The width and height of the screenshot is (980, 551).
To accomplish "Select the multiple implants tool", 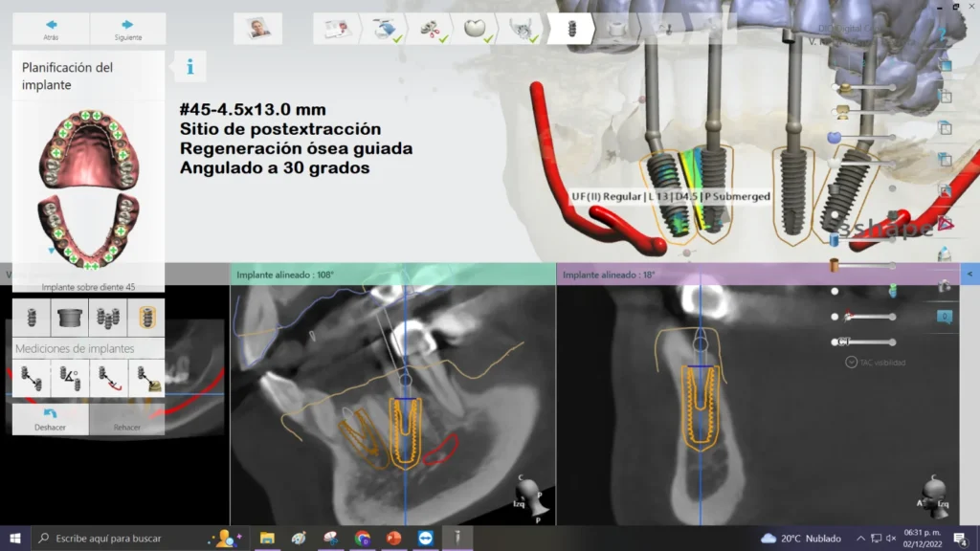I will (107, 318).
